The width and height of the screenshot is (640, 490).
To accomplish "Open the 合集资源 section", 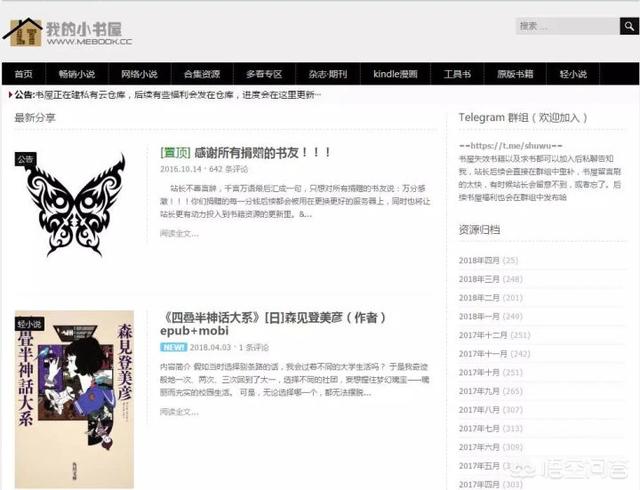I will [x=201, y=74].
